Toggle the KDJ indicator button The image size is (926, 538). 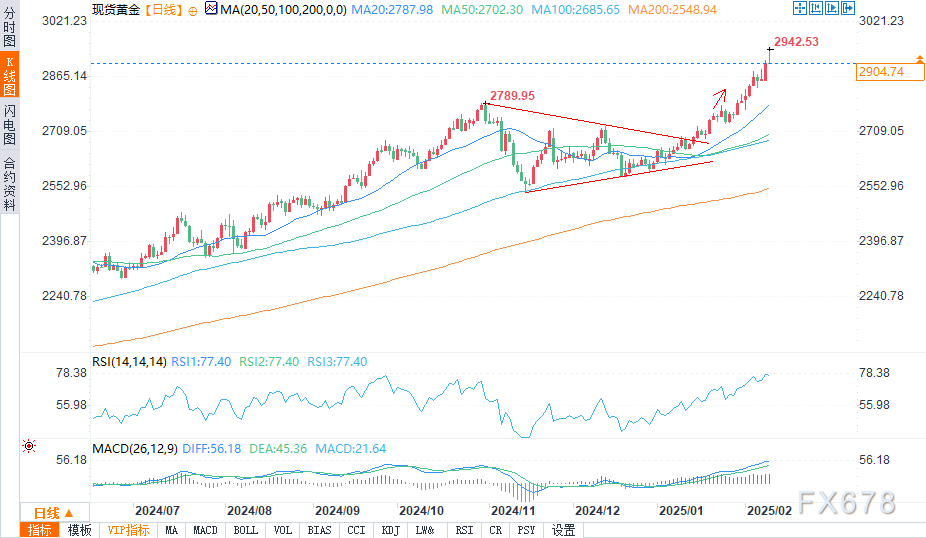coord(391,530)
